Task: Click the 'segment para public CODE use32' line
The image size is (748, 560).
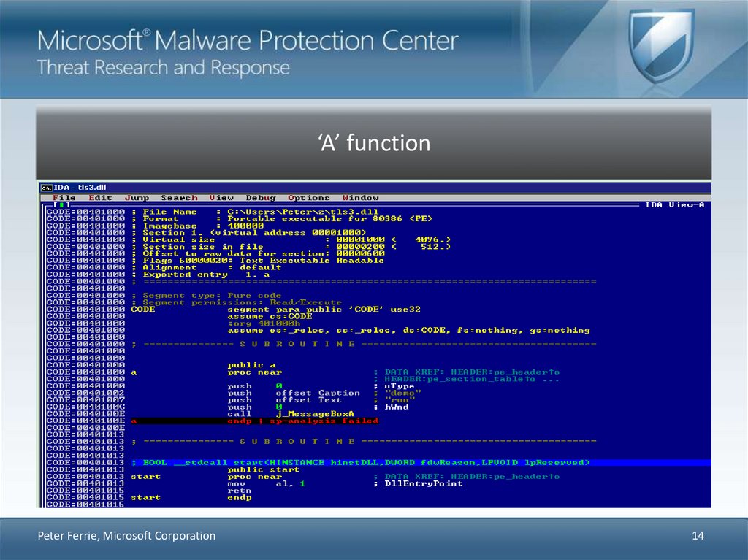Action: click(x=324, y=309)
